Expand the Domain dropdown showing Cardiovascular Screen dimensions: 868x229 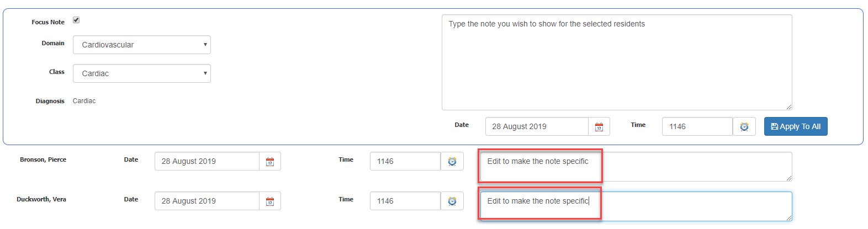(x=141, y=45)
